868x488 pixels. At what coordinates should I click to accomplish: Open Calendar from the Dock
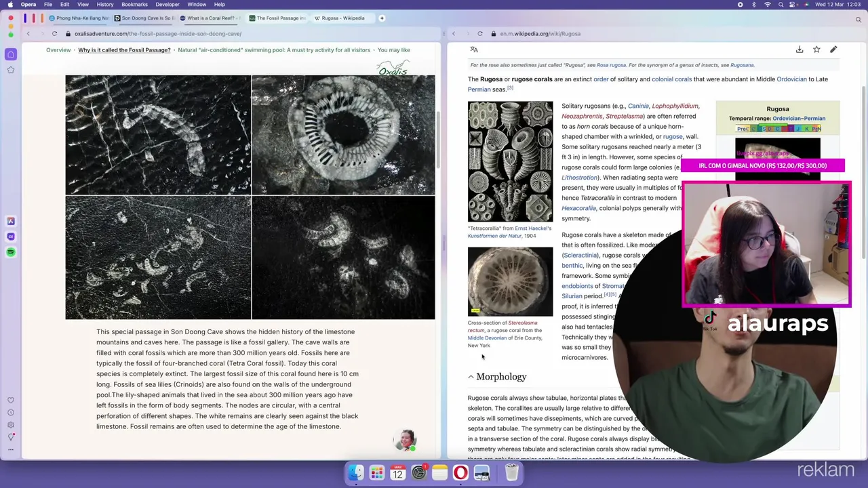coord(397,472)
